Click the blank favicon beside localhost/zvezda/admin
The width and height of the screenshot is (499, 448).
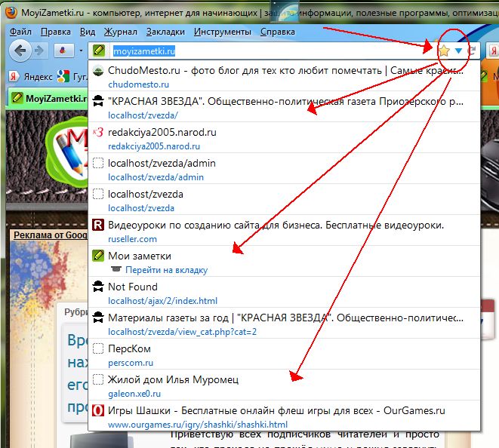tap(98, 163)
